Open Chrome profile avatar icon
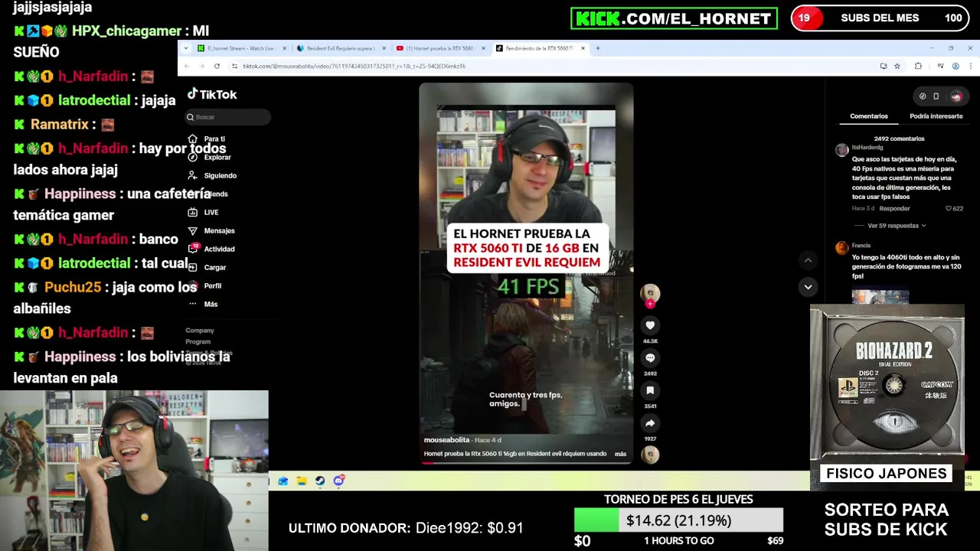 955,66
